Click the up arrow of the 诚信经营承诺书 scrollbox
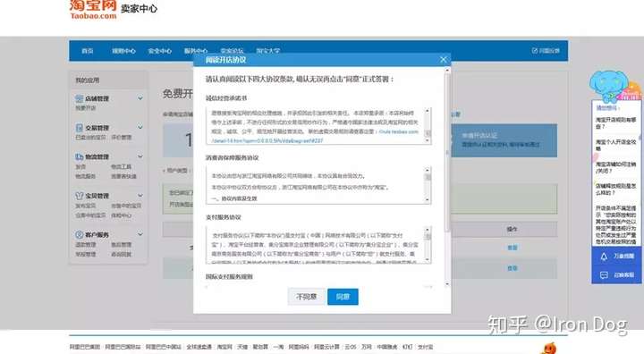 coord(428,111)
